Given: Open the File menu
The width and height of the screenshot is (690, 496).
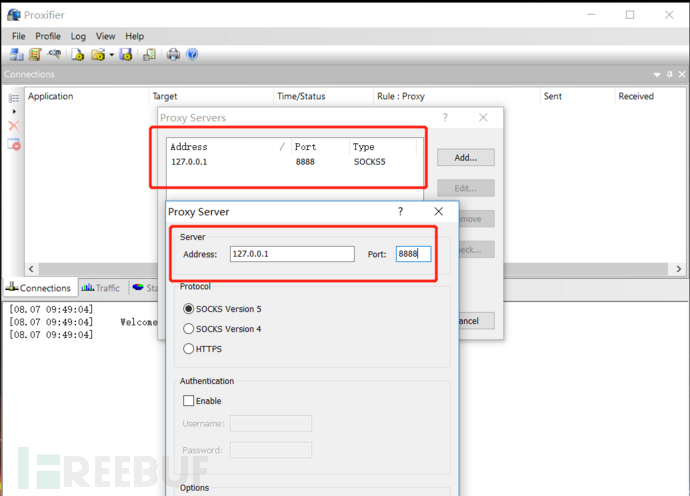Looking at the screenshot, I should (x=18, y=36).
